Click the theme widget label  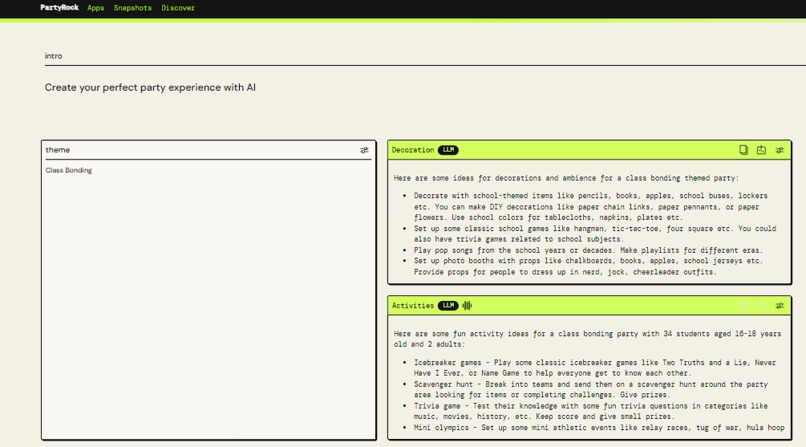[x=58, y=150]
